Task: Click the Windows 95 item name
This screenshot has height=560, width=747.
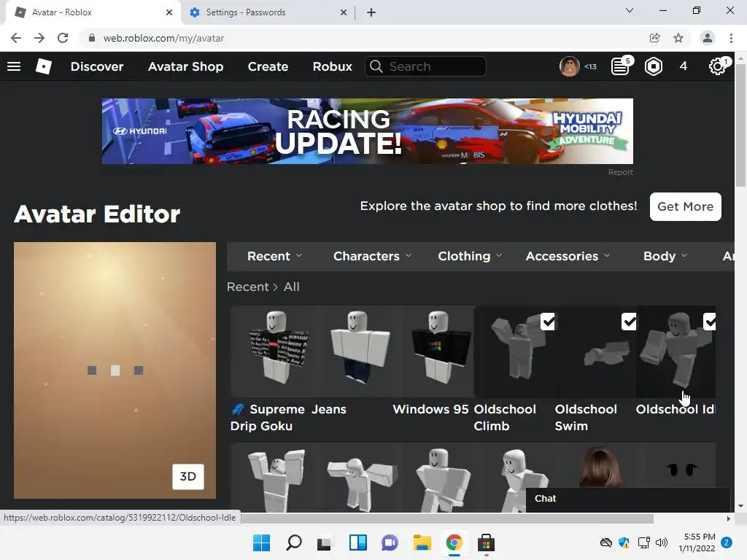Action: [x=430, y=410]
